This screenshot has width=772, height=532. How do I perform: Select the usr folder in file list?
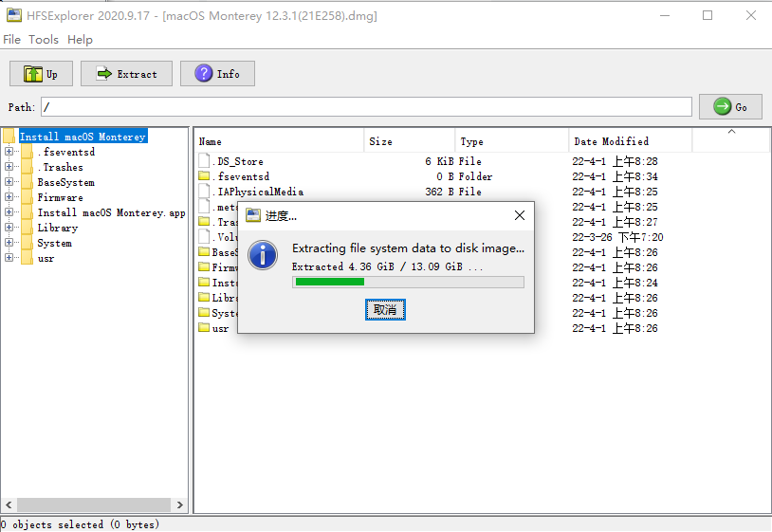pyautogui.click(x=220, y=328)
